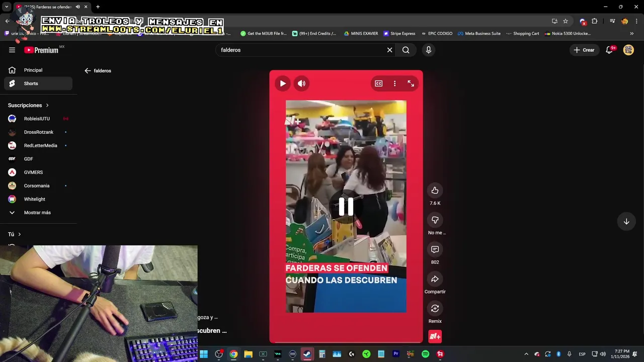Like the Short (7.6 K)

tap(435, 191)
